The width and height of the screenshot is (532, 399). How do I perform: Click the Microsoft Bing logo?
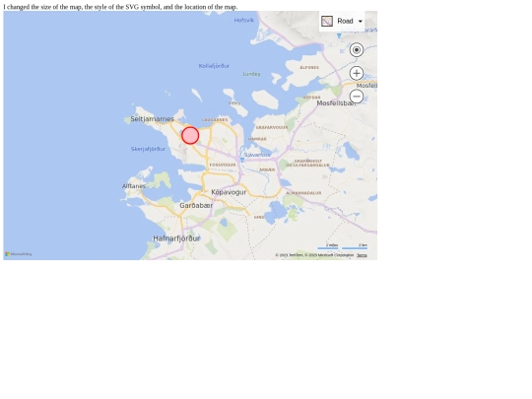[19, 254]
